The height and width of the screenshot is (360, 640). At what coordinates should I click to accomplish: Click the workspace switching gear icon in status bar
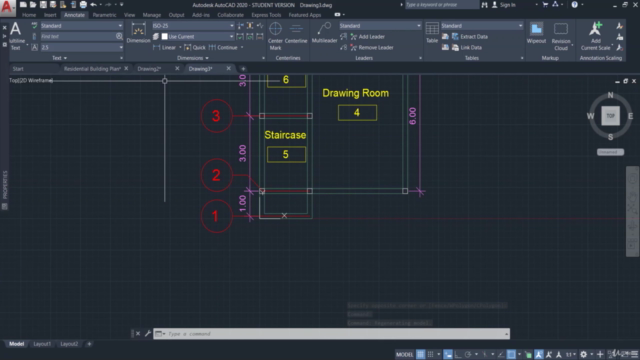click(x=584, y=354)
